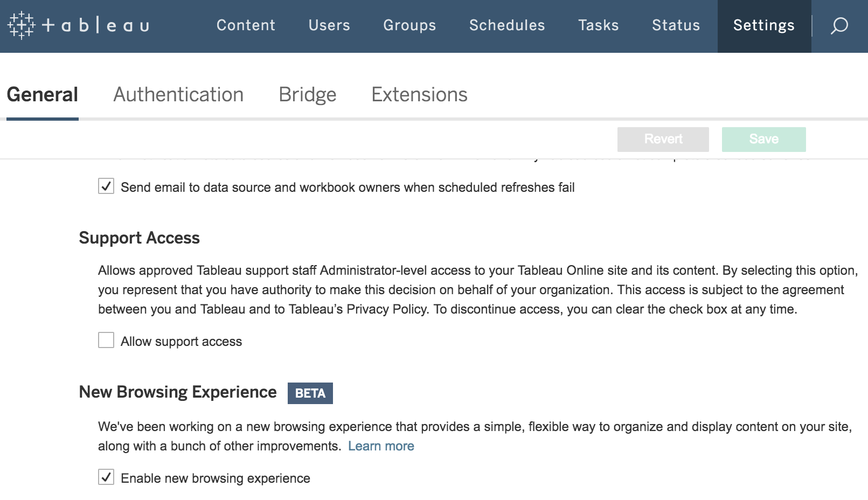Viewport: 868px width, 500px height.
Task: Go to Users page
Action: (x=329, y=25)
